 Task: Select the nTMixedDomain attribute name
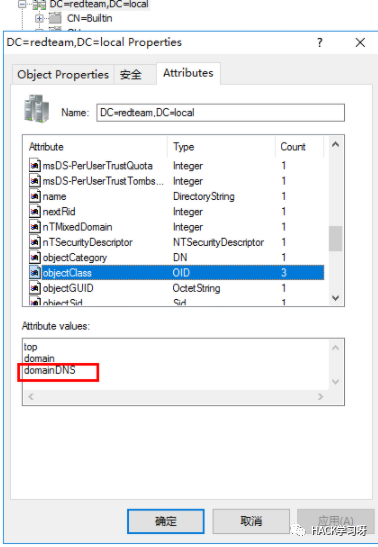(x=77, y=227)
